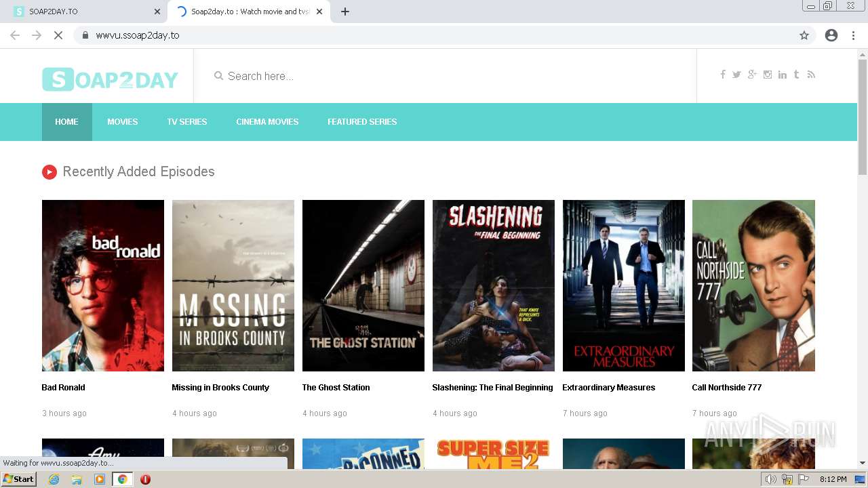Click the red Opera-style taskbar icon
This screenshot has width=868, height=488.
tap(145, 479)
